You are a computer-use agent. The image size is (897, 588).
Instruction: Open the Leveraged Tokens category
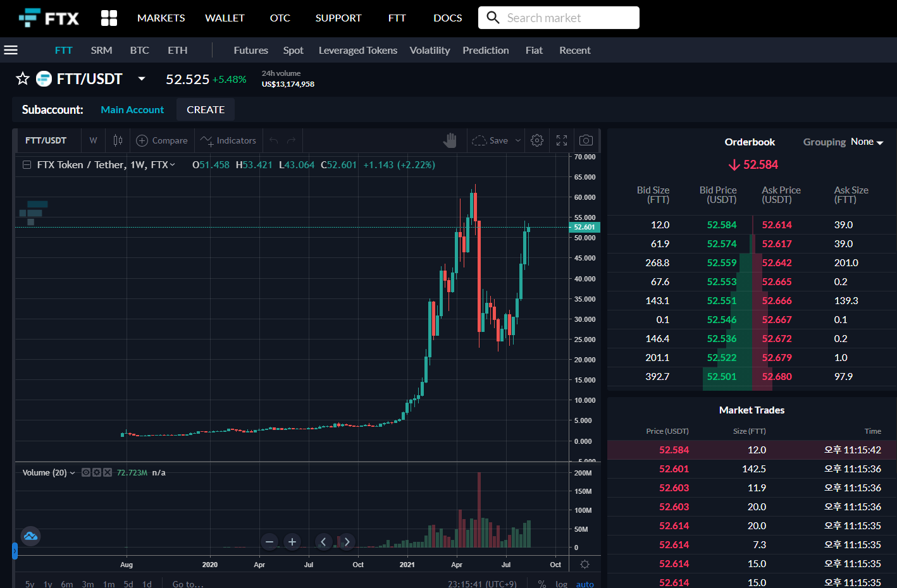pos(358,50)
